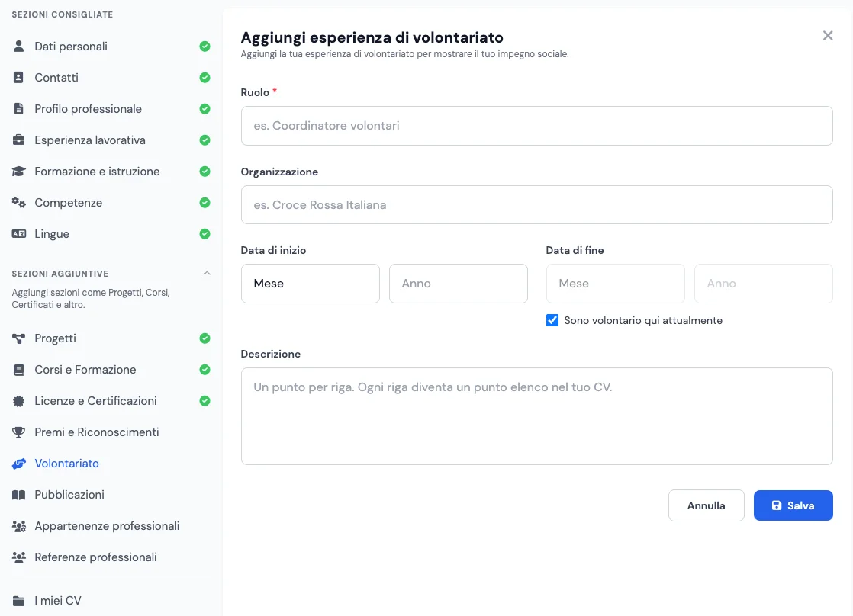Click into the Descrizione text area

coord(537,416)
